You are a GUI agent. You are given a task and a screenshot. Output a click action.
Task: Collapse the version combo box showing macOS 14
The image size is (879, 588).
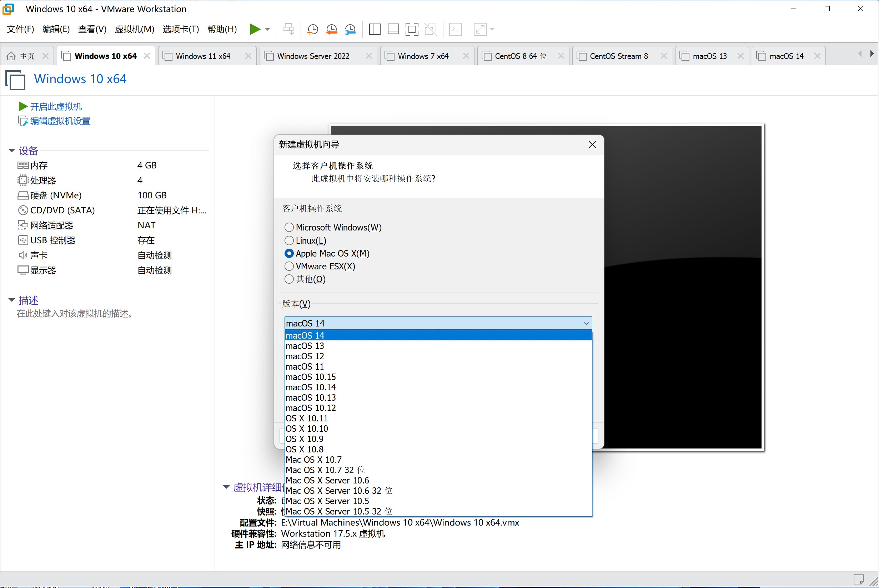(x=438, y=323)
